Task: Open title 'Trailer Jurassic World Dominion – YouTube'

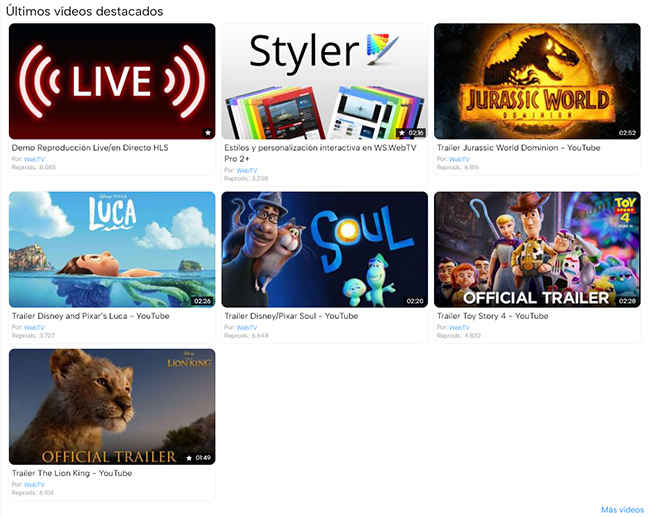Action: [x=519, y=148]
